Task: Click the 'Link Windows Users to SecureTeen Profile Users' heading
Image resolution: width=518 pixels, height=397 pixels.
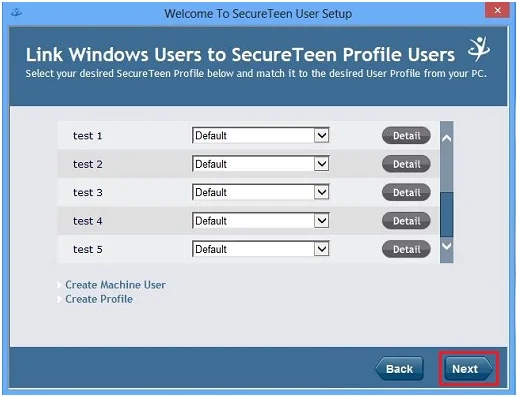Action: [240, 54]
